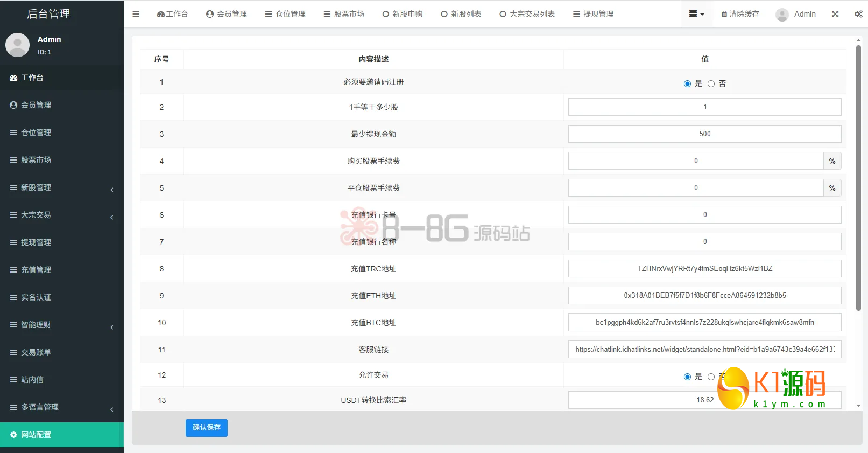Open the Admin user dropdown
The image size is (868, 453).
pos(796,15)
